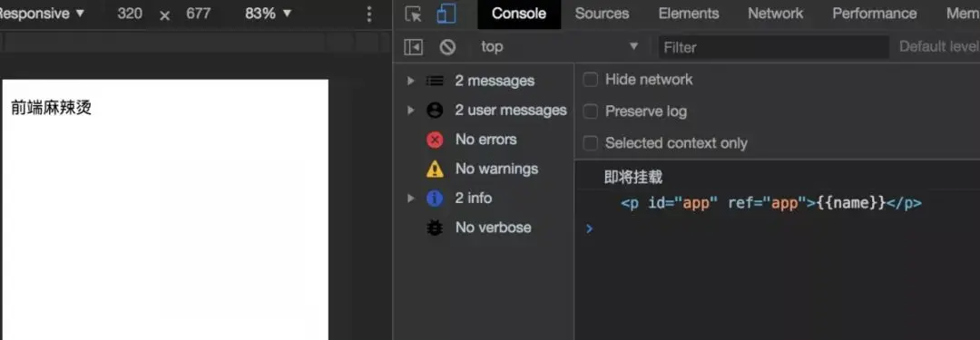Expand the 2 messages group
Image resolution: width=980 pixels, height=340 pixels.
[411, 81]
